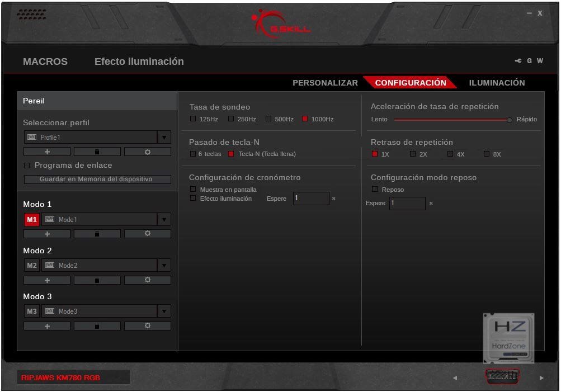
Task: Click the repeat rate acceleration slider handle
Action: pos(510,120)
